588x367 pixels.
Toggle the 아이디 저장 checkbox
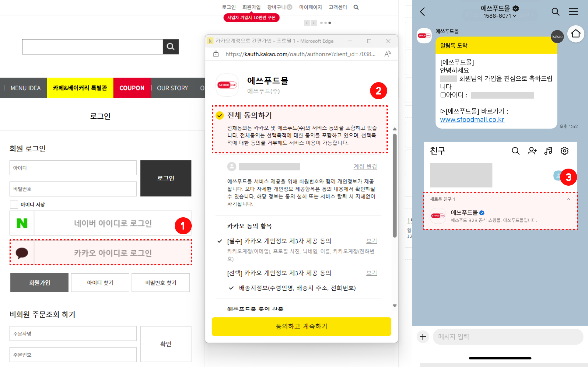(14, 204)
